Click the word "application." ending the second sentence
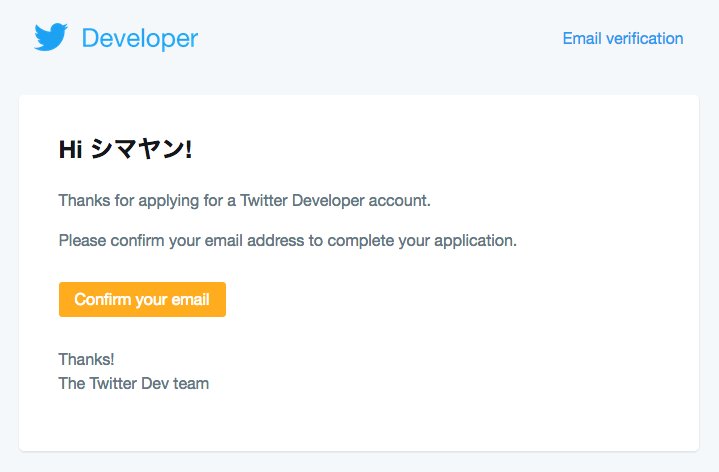The width and height of the screenshot is (719, 472). click(x=475, y=241)
